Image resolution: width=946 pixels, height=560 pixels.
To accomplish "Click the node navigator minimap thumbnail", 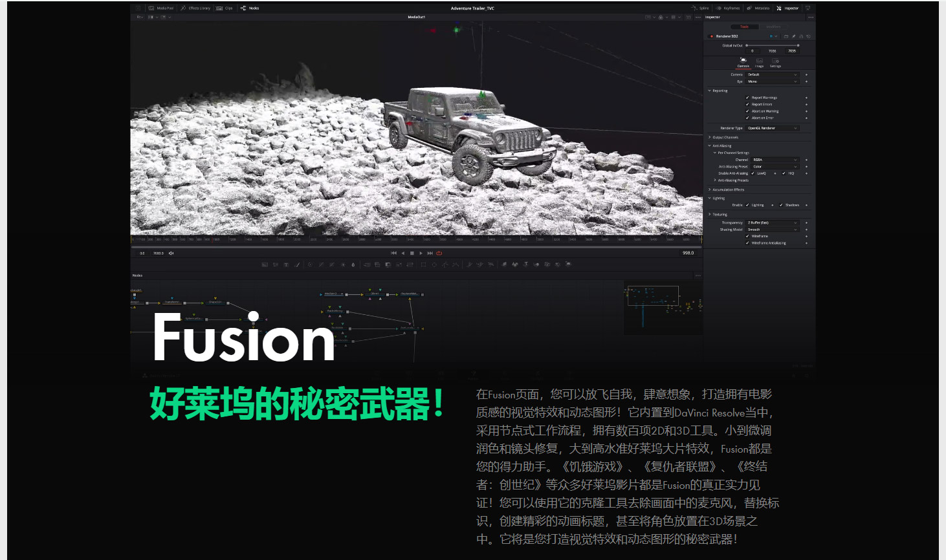I will tap(663, 307).
